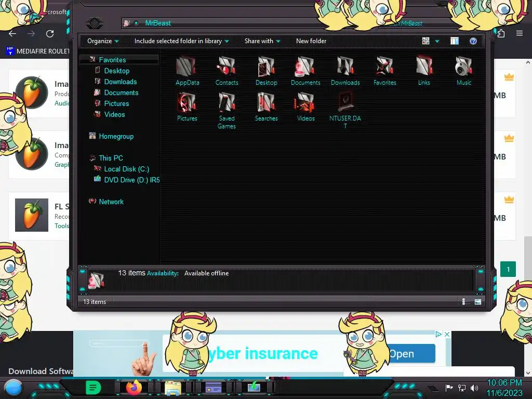Select the Favorites folder in file pane
The width and height of the screenshot is (532, 399).
click(385, 71)
